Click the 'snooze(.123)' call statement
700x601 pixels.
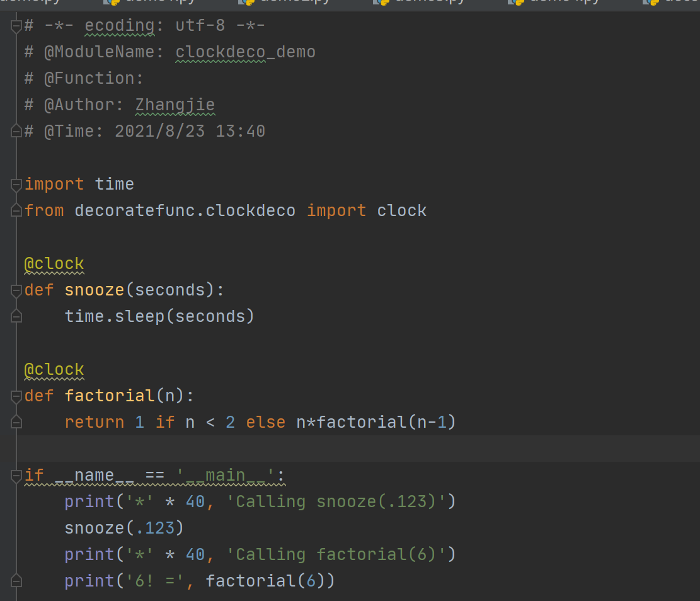(x=124, y=528)
